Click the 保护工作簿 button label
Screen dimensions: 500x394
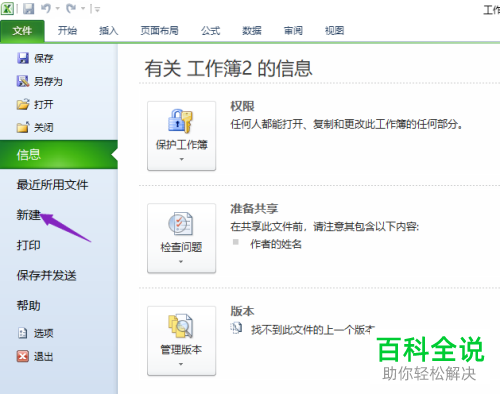pos(182,145)
